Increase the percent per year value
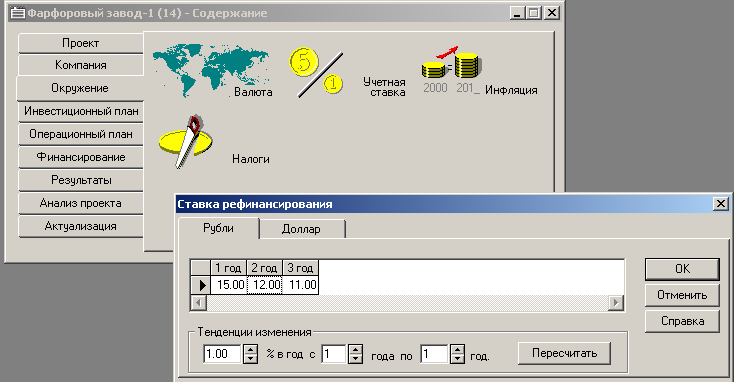Screen dimensions: 734x382 [x=250, y=349]
